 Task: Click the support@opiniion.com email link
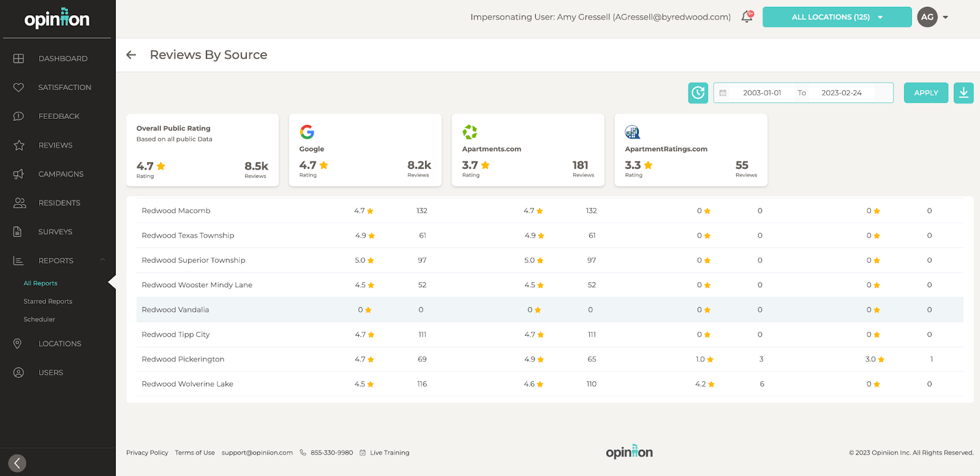[257, 453]
